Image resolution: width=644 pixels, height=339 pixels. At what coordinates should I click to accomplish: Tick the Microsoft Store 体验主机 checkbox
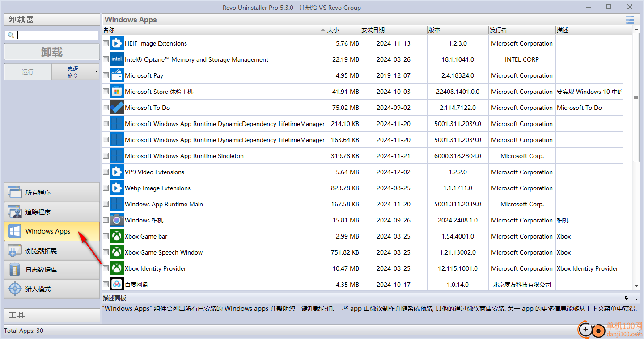[106, 92]
